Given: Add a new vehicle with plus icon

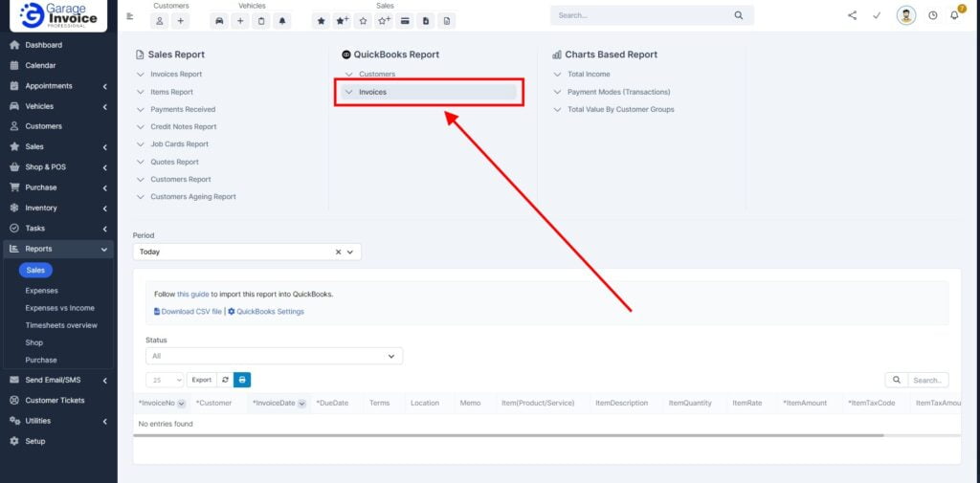Looking at the screenshot, I should [x=240, y=21].
